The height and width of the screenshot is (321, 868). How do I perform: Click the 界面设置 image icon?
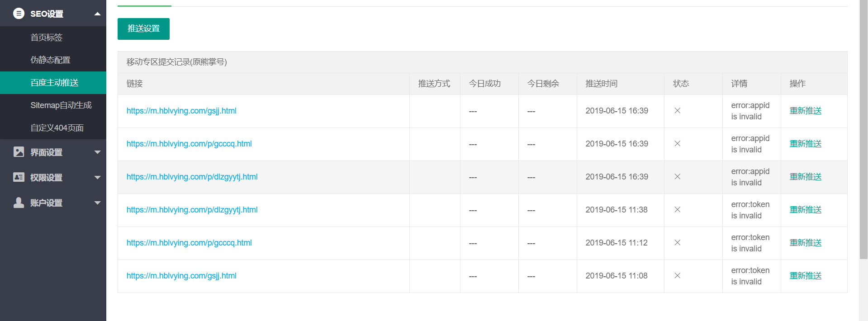tap(19, 152)
